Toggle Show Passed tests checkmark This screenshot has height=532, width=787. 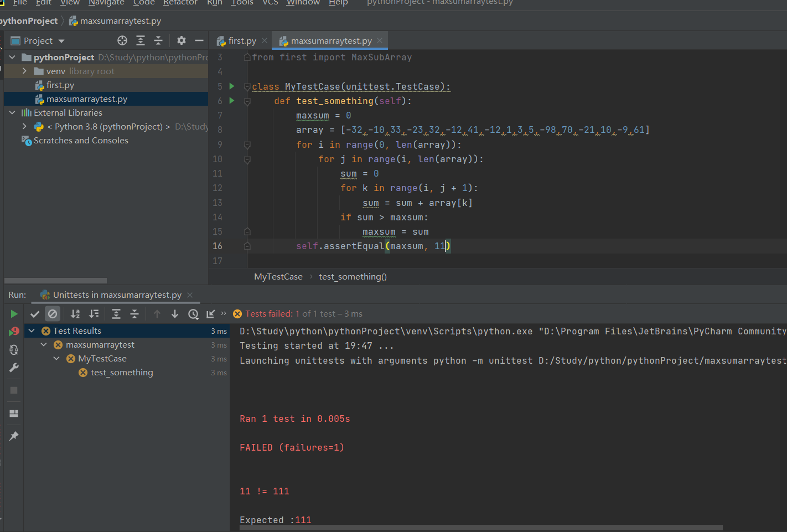coord(35,314)
